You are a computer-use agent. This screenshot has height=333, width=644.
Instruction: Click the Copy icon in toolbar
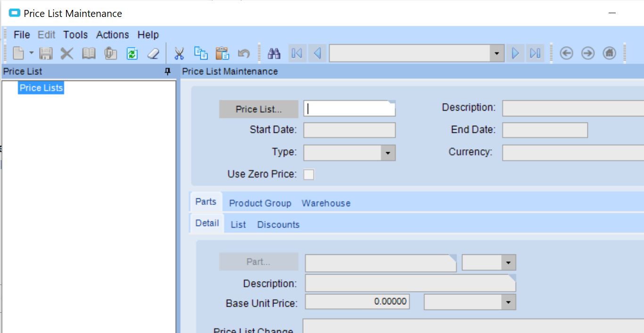pos(201,53)
